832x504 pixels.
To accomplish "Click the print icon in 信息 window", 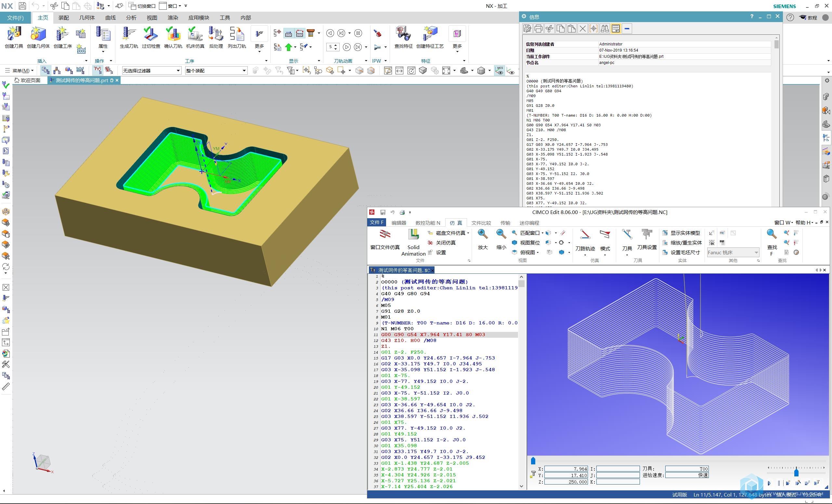I will point(538,29).
